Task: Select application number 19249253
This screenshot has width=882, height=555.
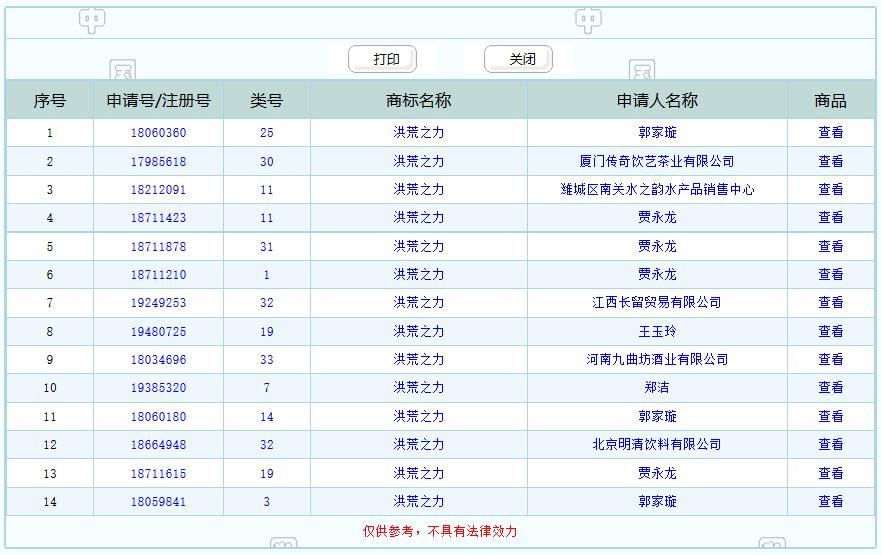Action: (x=158, y=303)
